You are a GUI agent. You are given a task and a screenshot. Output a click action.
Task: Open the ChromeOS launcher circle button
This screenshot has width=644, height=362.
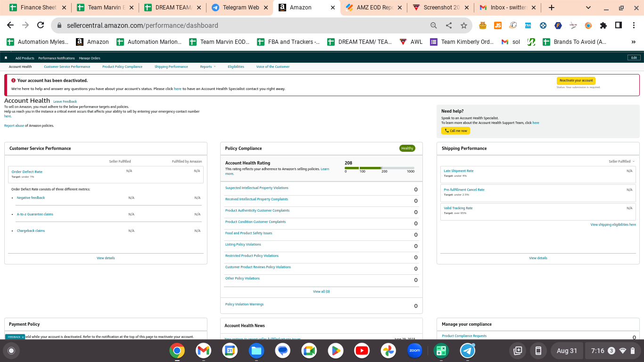pyautogui.click(x=11, y=351)
